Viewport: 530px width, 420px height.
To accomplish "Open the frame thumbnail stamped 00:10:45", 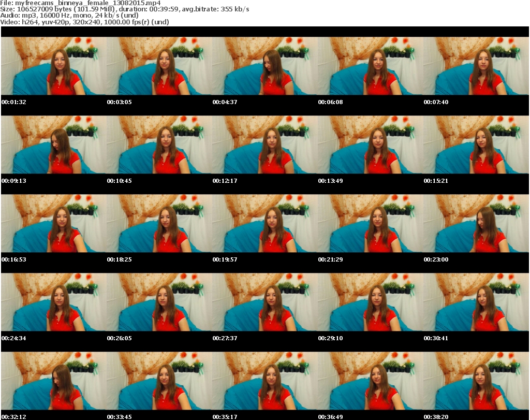I will tap(159, 144).
